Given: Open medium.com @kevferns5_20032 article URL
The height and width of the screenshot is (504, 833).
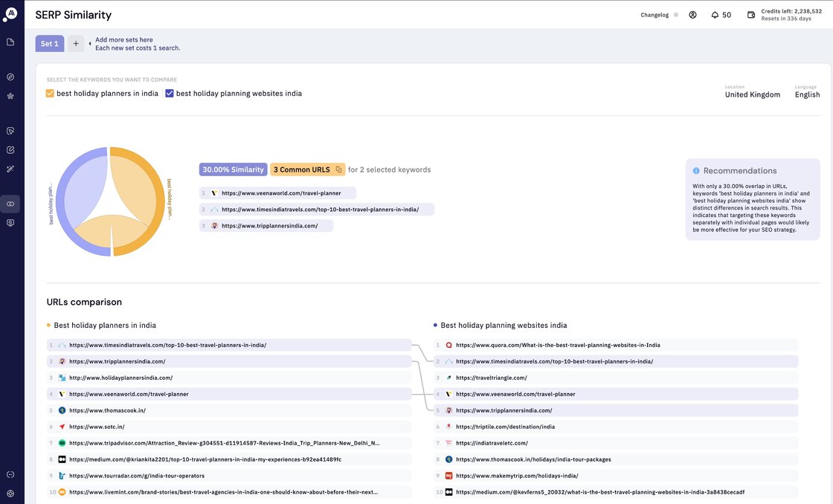Looking at the screenshot, I should click(616, 492).
